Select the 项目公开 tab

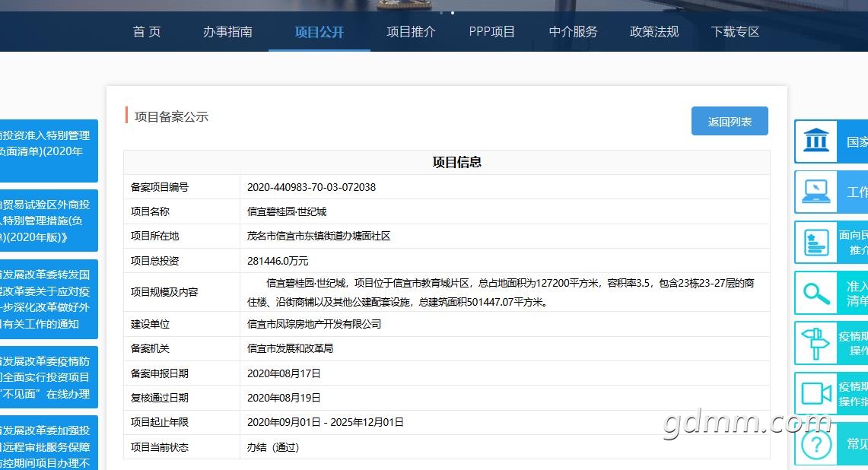pos(320,32)
